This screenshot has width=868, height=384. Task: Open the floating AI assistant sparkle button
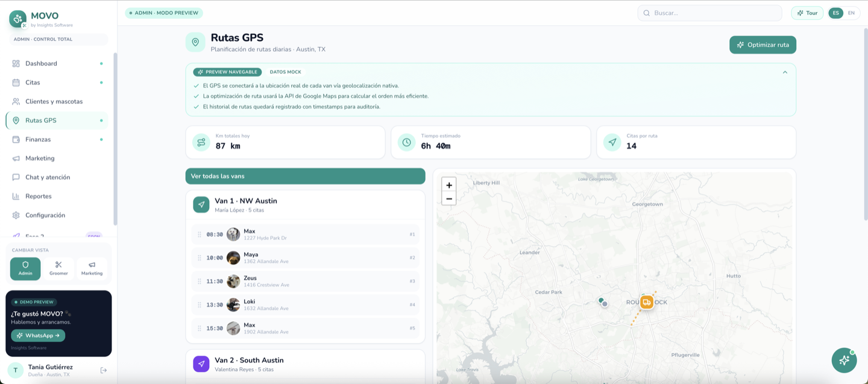coord(844,360)
